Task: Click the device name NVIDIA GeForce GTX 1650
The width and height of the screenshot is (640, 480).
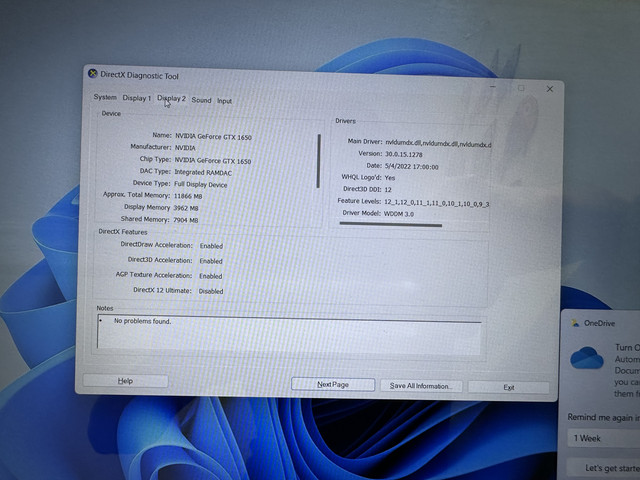Action: [213, 136]
